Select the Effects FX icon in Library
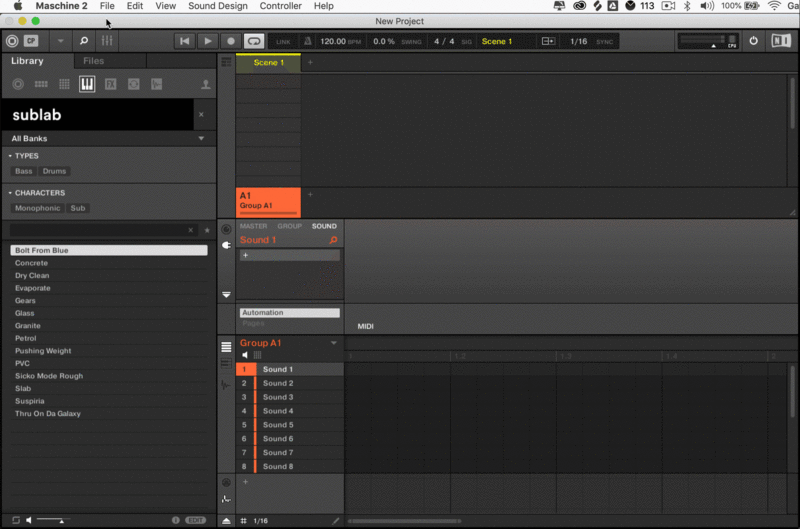Viewport: 800px width, 529px height. pos(110,84)
